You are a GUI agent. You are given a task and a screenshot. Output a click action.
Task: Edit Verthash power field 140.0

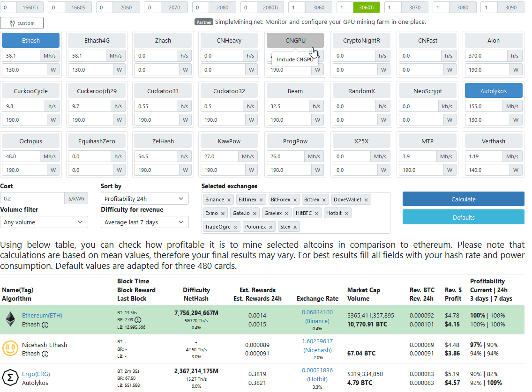[x=487, y=170]
